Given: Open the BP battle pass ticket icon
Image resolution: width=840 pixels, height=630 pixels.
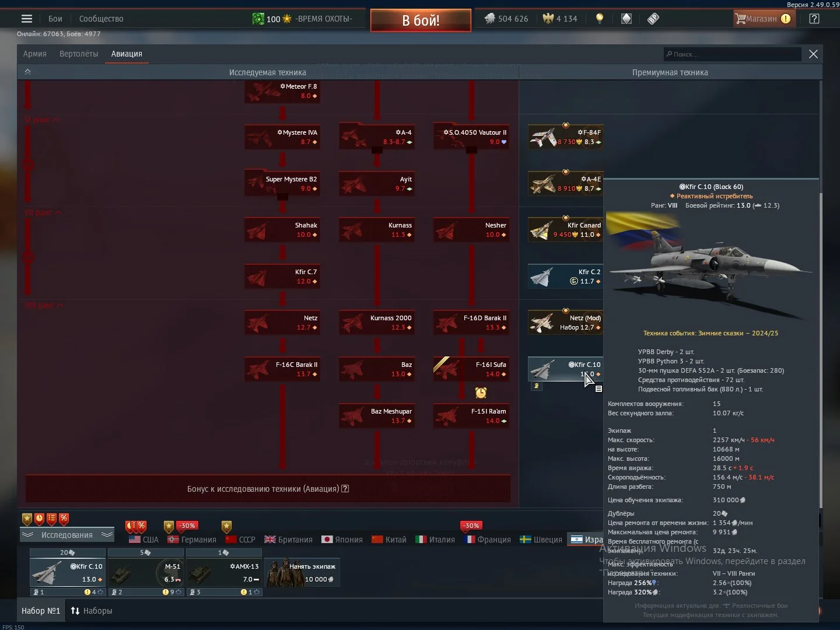Looking at the screenshot, I should [653, 19].
